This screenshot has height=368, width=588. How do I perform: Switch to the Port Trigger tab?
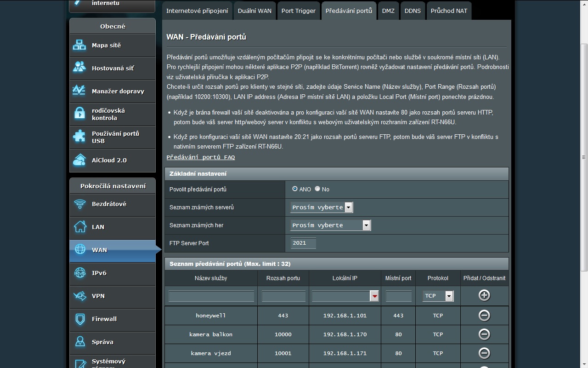point(299,11)
